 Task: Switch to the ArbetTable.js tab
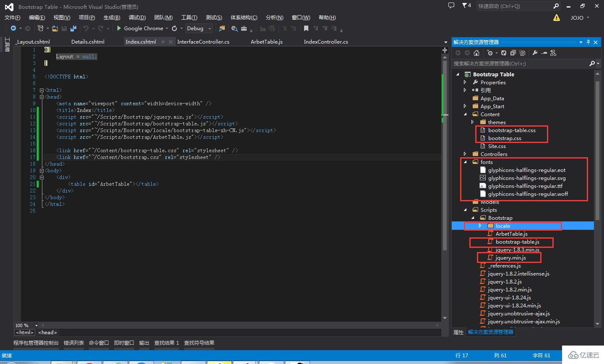(267, 42)
